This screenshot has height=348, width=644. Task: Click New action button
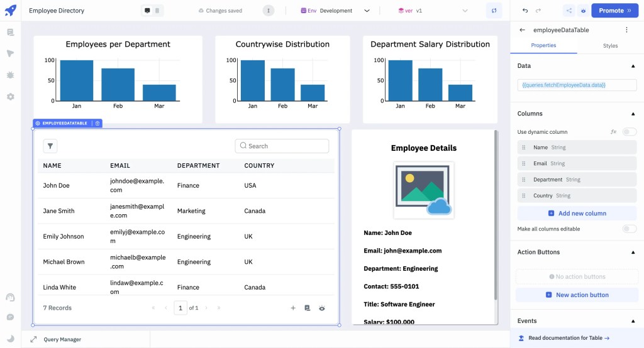click(x=577, y=295)
